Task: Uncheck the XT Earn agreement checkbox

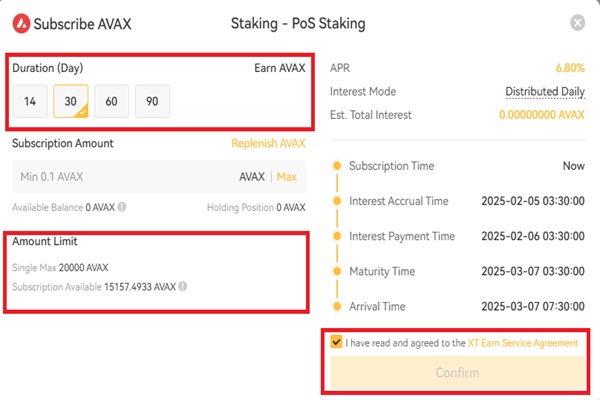Action: (336, 342)
